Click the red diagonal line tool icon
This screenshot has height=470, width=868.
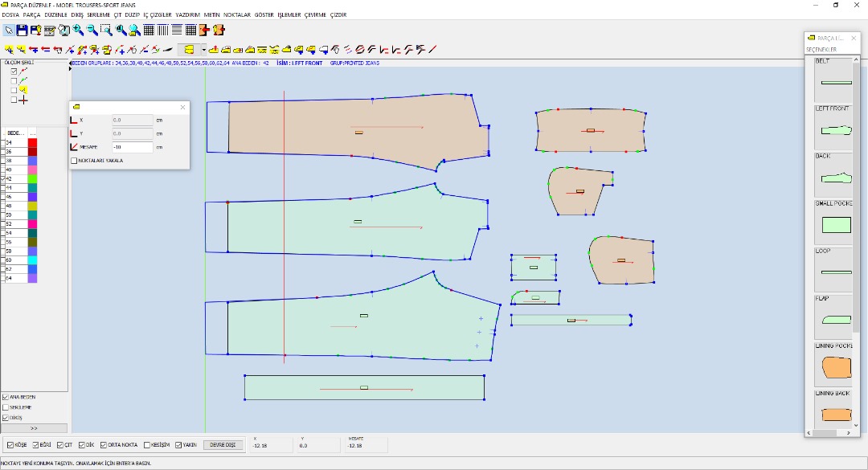[x=432, y=49]
